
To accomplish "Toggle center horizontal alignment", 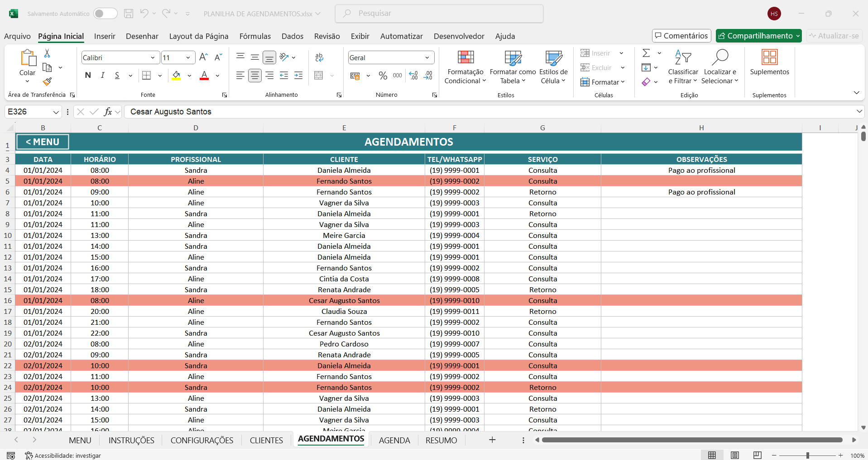I will click(255, 76).
